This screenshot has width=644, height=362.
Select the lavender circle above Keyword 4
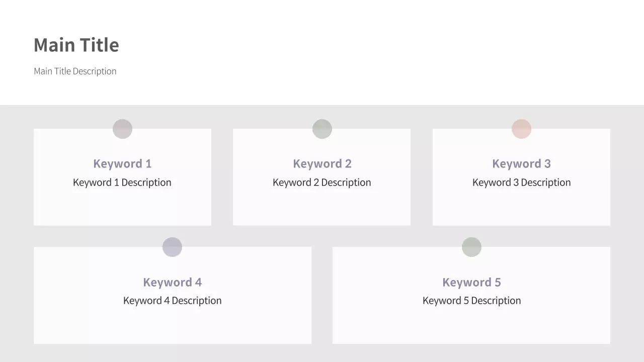point(172,247)
